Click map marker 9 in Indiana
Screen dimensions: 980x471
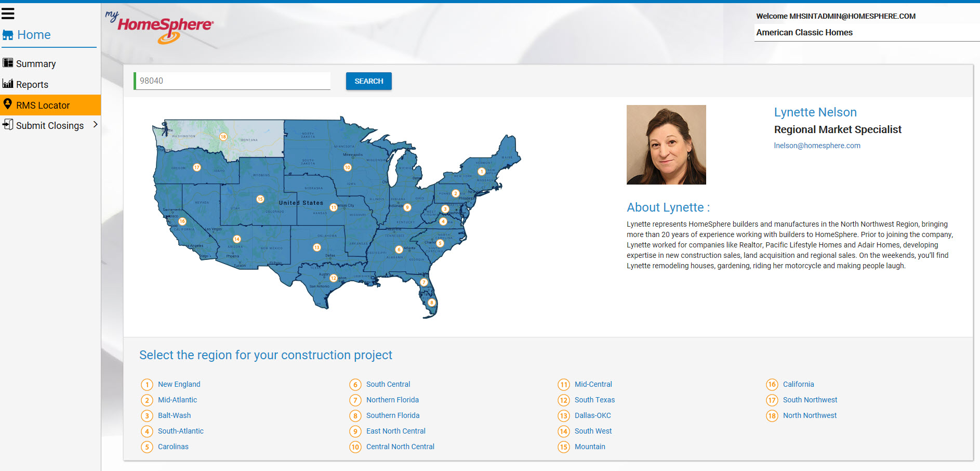pos(407,207)
